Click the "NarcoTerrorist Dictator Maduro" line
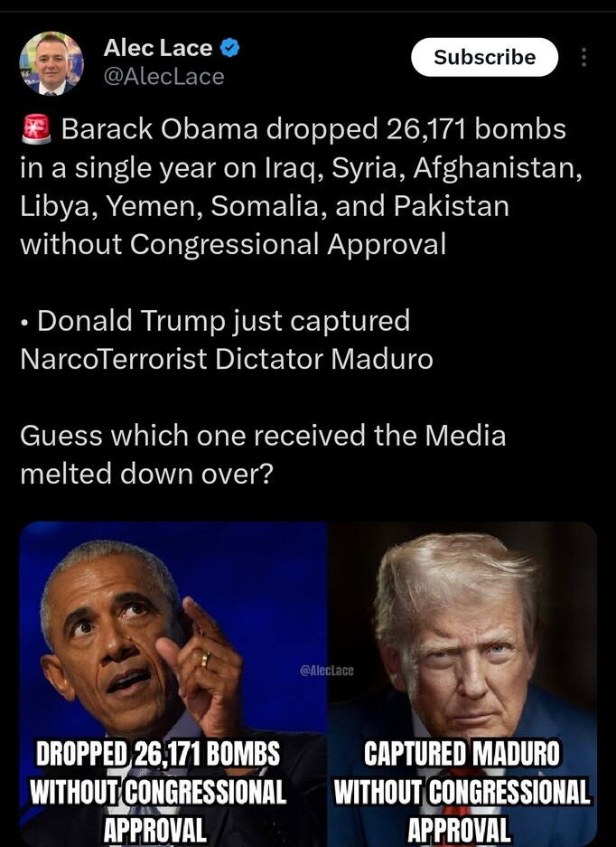 [227, 359]
